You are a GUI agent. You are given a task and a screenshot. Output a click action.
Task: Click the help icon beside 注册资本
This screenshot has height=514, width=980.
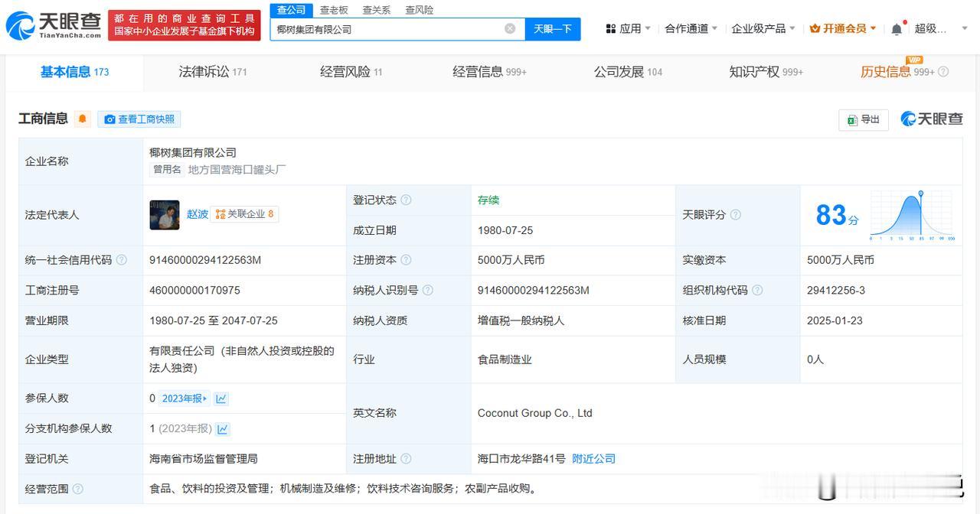[406, 260]
